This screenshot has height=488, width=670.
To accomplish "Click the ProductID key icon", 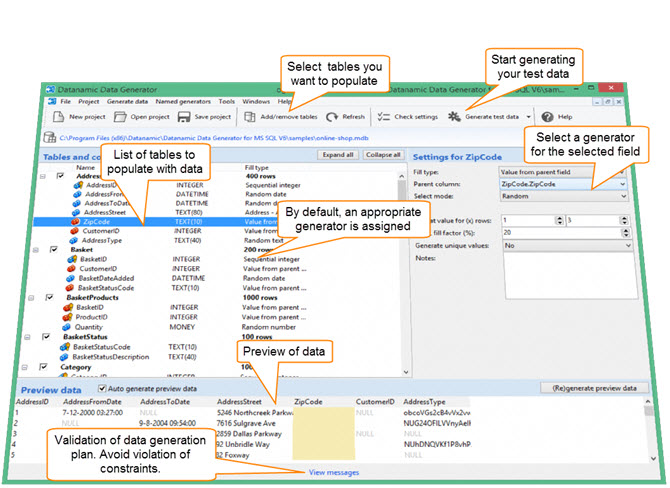I will point(67,317).
